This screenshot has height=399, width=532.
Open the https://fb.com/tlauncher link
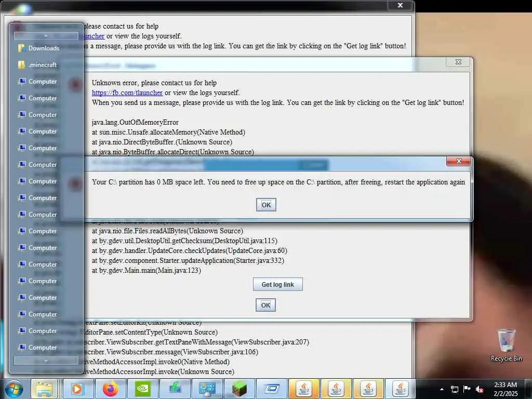click(x=127, y=92)
